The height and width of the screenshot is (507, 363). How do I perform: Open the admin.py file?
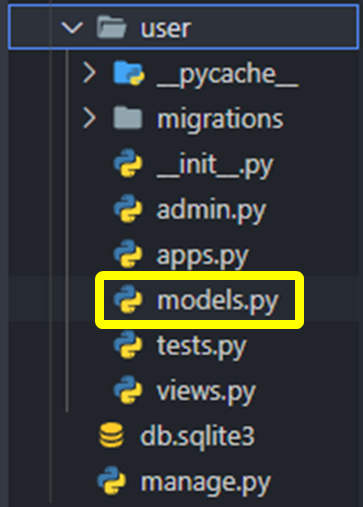point(211,211)
